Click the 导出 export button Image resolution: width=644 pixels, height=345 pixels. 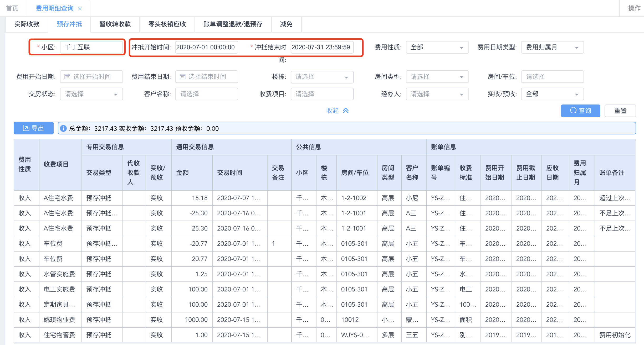pos(34,128)
